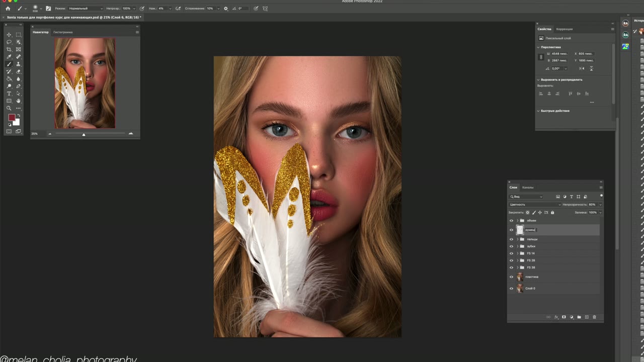Select the Path Selection tool
Screen dimensions: 644x362
coord(19,94)
